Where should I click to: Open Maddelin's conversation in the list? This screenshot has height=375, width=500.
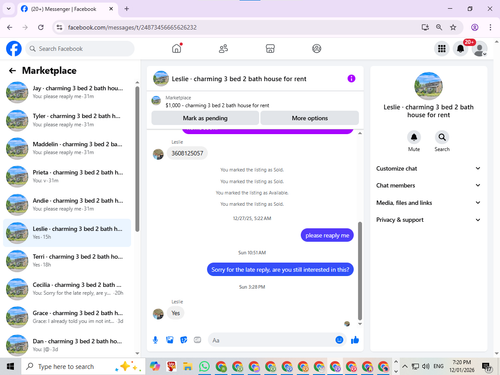coord(67,148)
